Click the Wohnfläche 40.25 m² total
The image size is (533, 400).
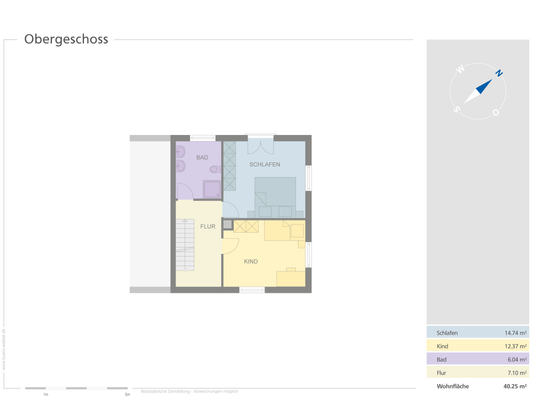tap(481, 386)
